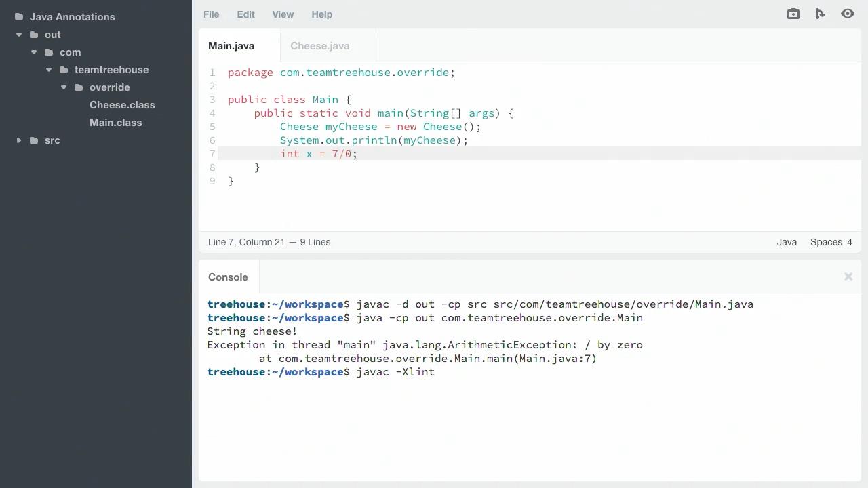Close the Console panel with the X

848,277
